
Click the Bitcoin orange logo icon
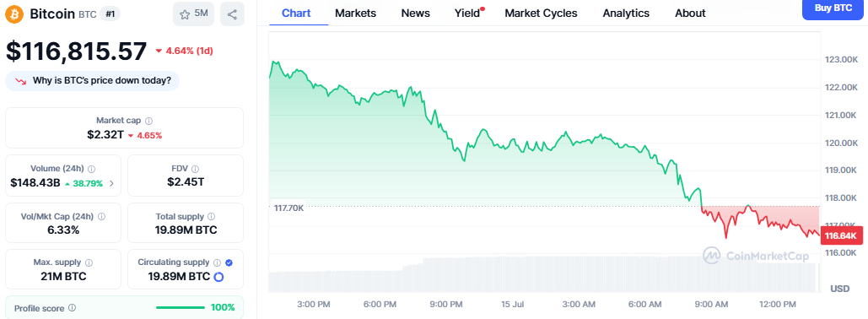click(14, 14)
